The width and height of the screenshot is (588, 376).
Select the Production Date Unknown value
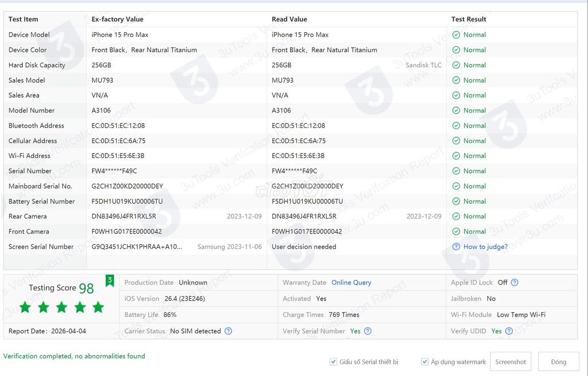193,282
